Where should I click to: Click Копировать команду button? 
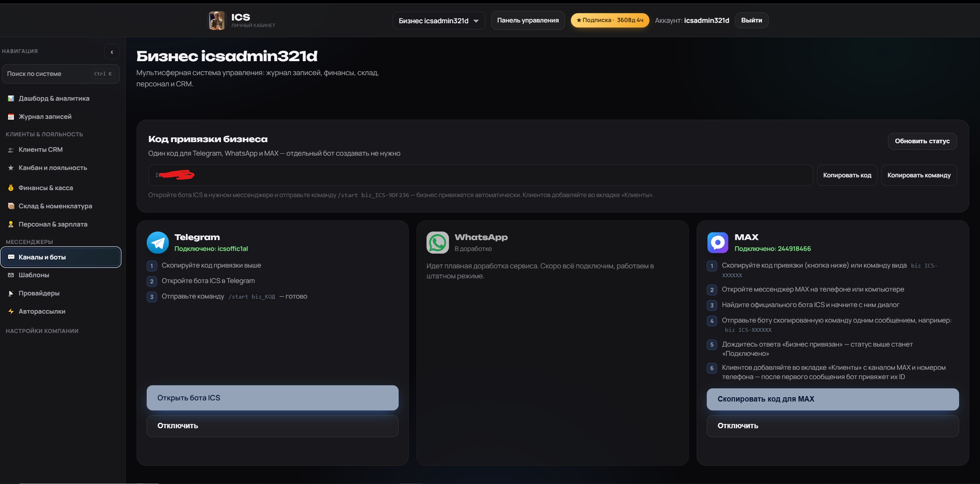click(919, 175)
